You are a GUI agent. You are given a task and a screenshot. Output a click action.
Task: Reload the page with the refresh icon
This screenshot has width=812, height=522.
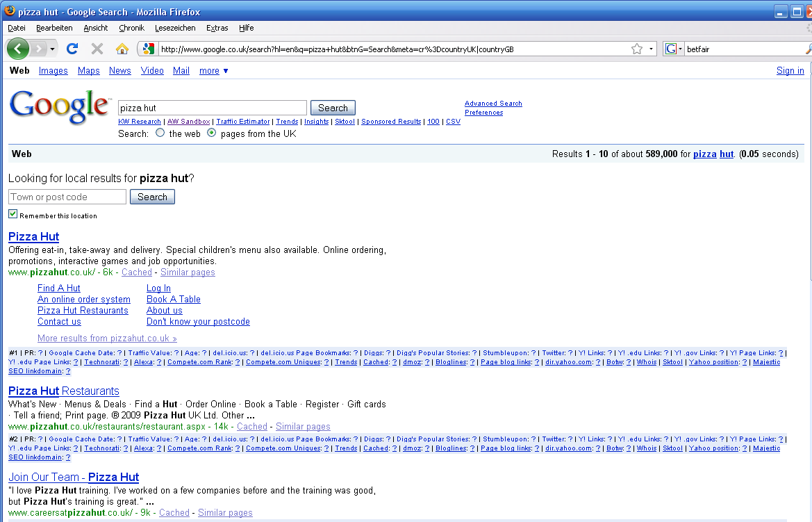pyautogui.click(x=72, y=49)
